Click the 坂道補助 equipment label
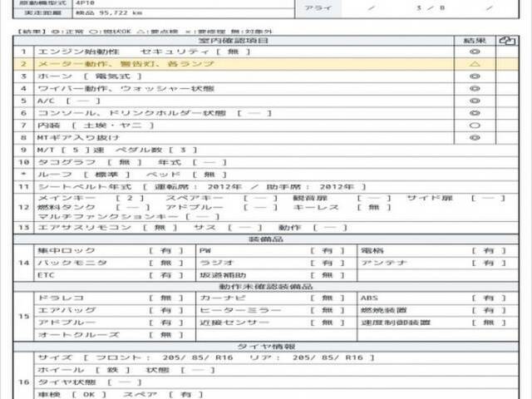The height and width of the screenshot is (399, 532). (x=223, y=275)
